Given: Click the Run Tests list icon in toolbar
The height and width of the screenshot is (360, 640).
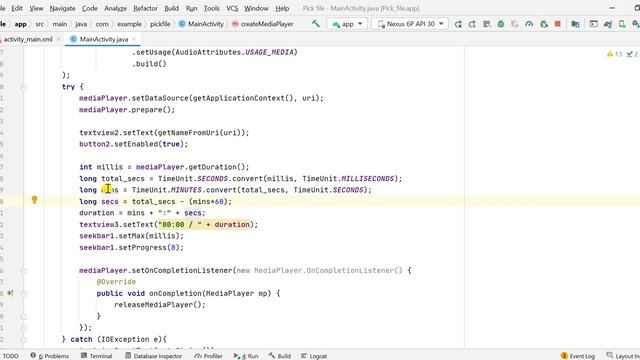Looking at the screenshot, I should 487,24.
